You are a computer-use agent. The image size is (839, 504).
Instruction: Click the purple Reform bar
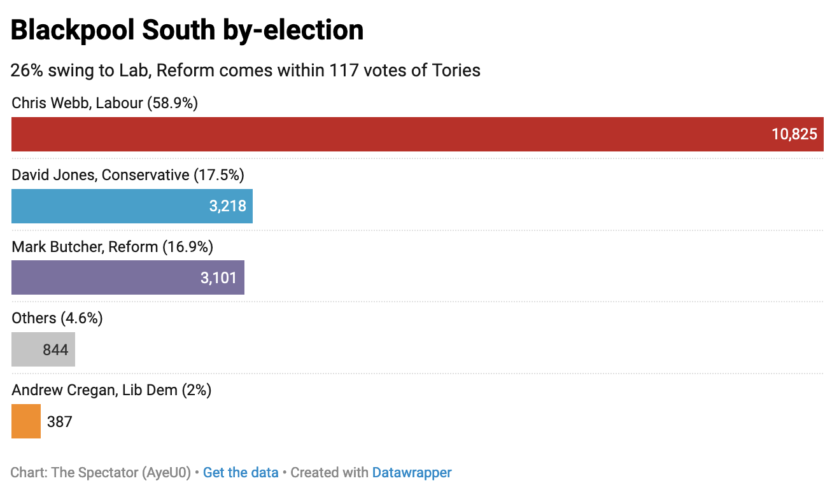tap(102, 277)
